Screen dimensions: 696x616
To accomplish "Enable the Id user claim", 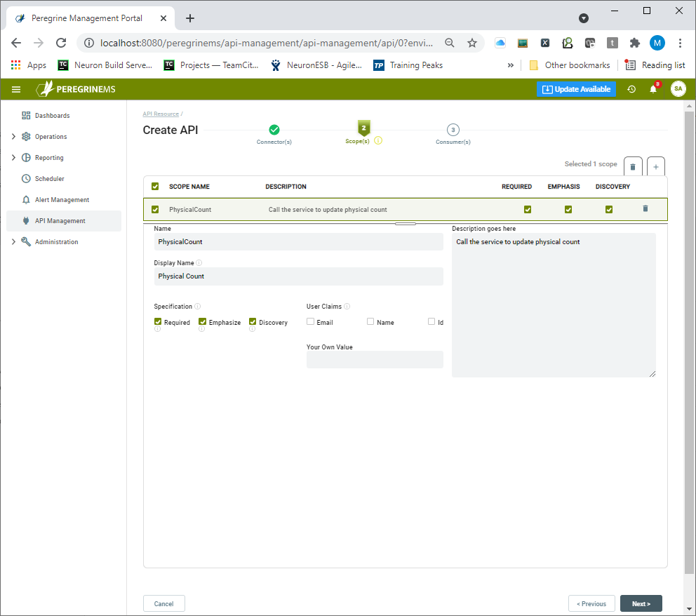I will pyautogui.click(x=431, y=322).
